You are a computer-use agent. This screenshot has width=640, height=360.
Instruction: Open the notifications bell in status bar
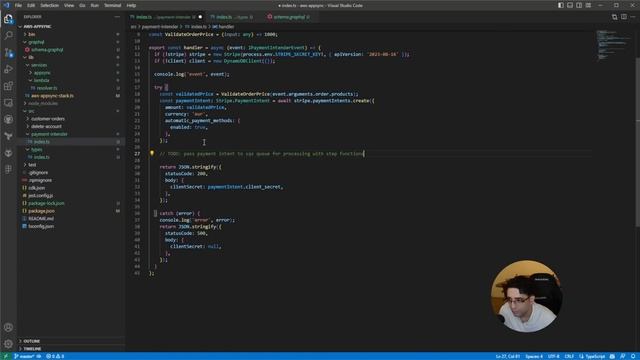(633, 356)
